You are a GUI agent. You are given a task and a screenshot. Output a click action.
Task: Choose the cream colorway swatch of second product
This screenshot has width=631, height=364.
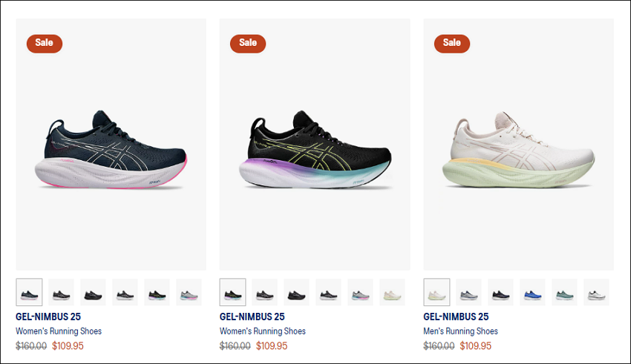tap(393, 292)
